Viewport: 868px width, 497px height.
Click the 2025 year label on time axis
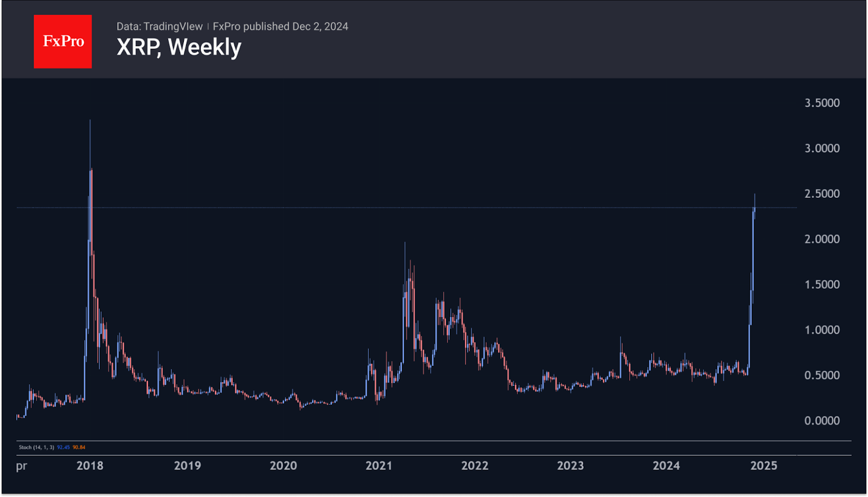click(764, 466)
